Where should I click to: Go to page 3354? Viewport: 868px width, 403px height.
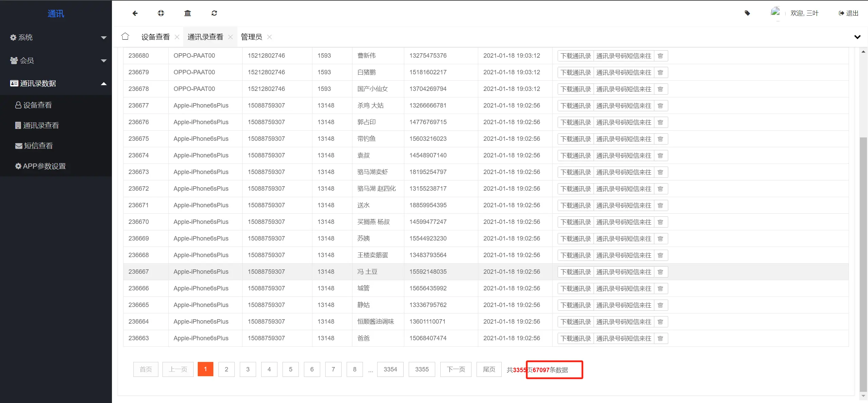coord(390,369)
